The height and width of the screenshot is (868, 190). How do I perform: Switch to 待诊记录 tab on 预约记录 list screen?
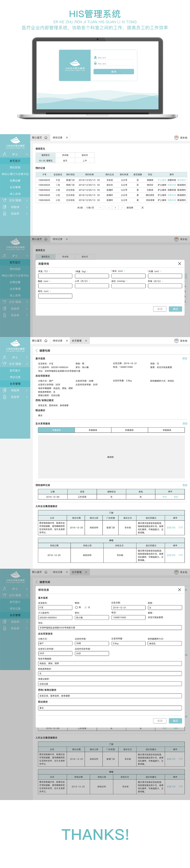(58, 137)
